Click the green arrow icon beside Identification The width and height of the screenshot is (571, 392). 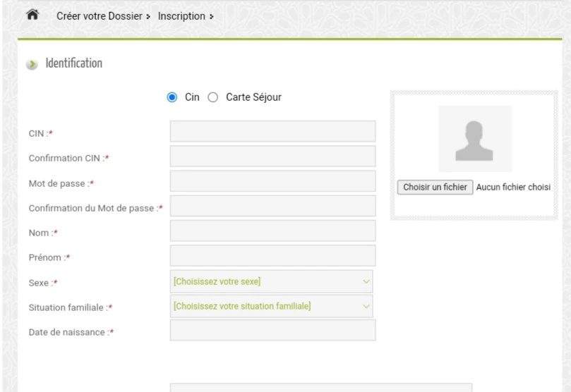coord(31,65)
